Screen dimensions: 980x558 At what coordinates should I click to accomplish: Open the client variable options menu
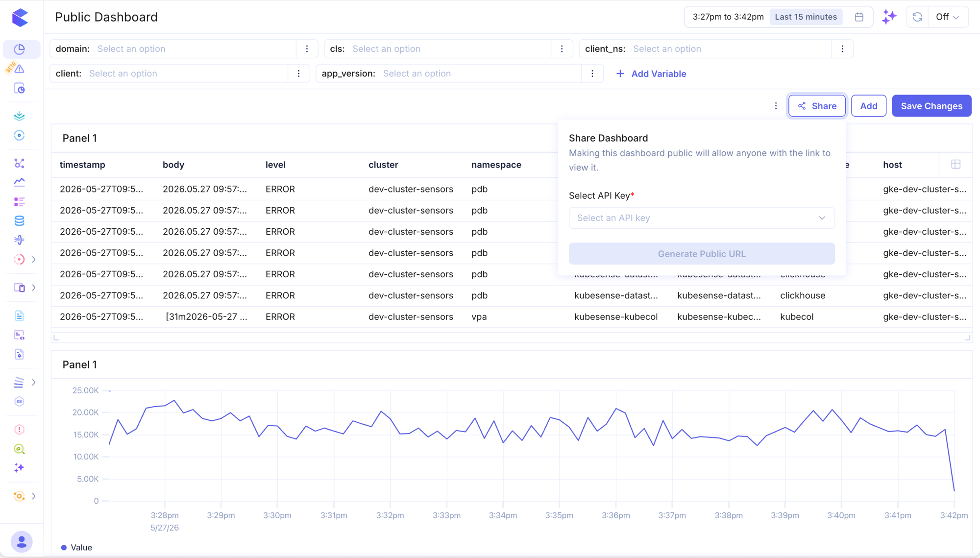tap(299, 73)
